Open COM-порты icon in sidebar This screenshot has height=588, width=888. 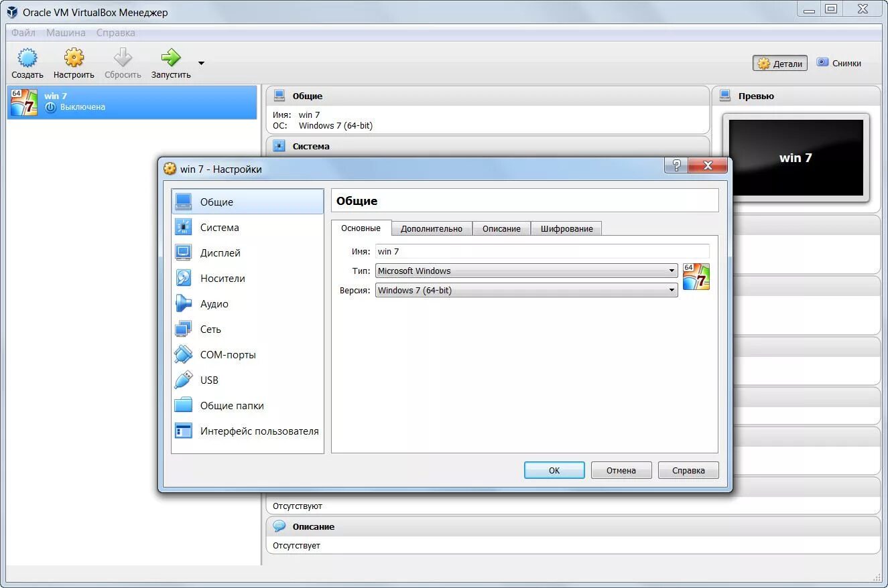(183, 355)
